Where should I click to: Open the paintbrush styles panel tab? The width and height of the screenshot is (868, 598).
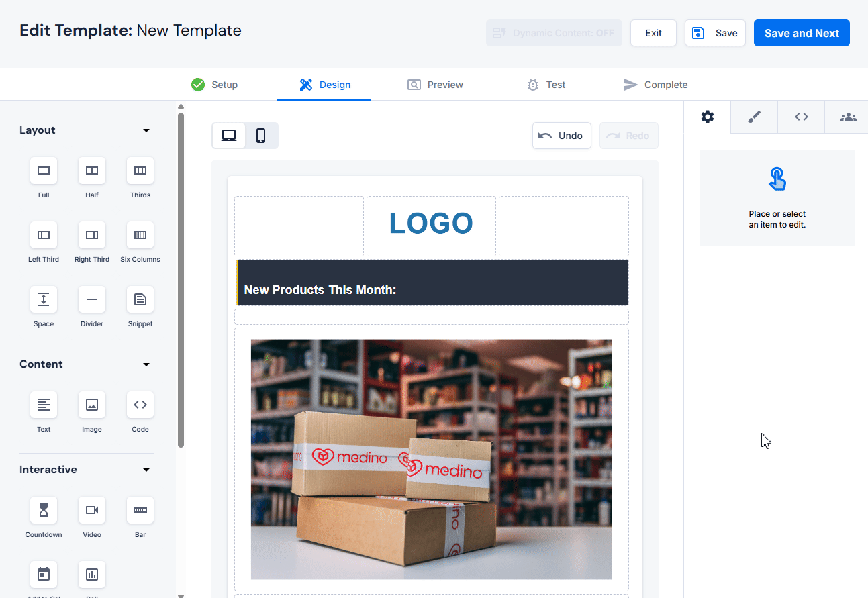tap(754, 117)
